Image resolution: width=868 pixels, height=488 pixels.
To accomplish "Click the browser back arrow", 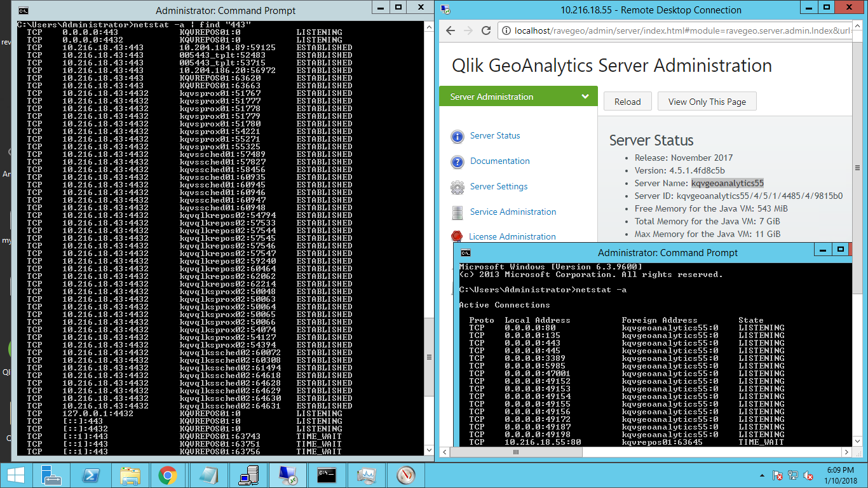I will (450, 30).
